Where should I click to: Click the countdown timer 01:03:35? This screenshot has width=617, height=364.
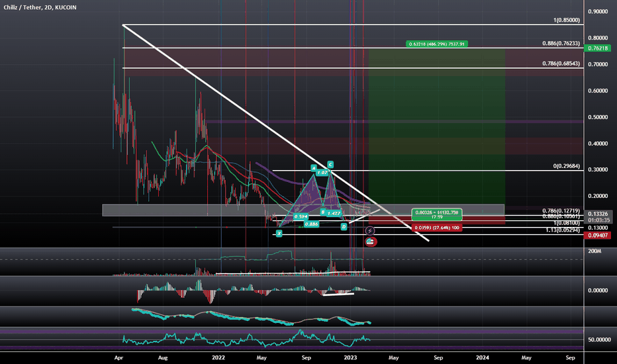pos(598,220)
